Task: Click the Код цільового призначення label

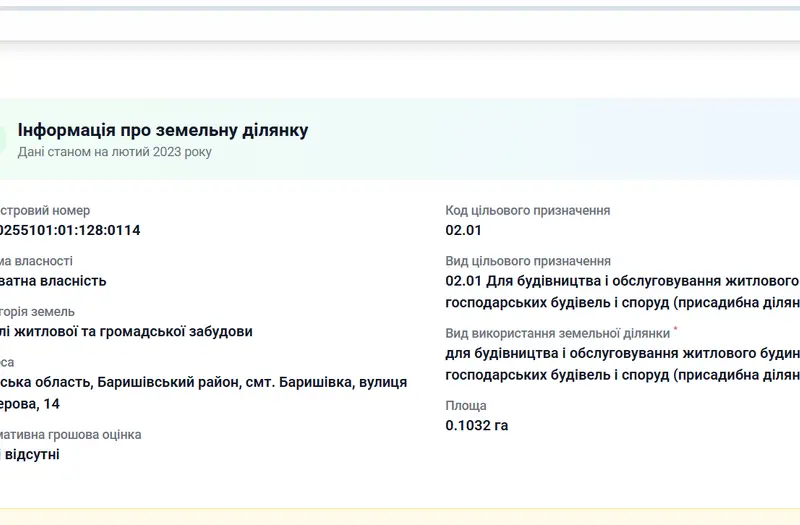Action: click(x=528, y=210)
